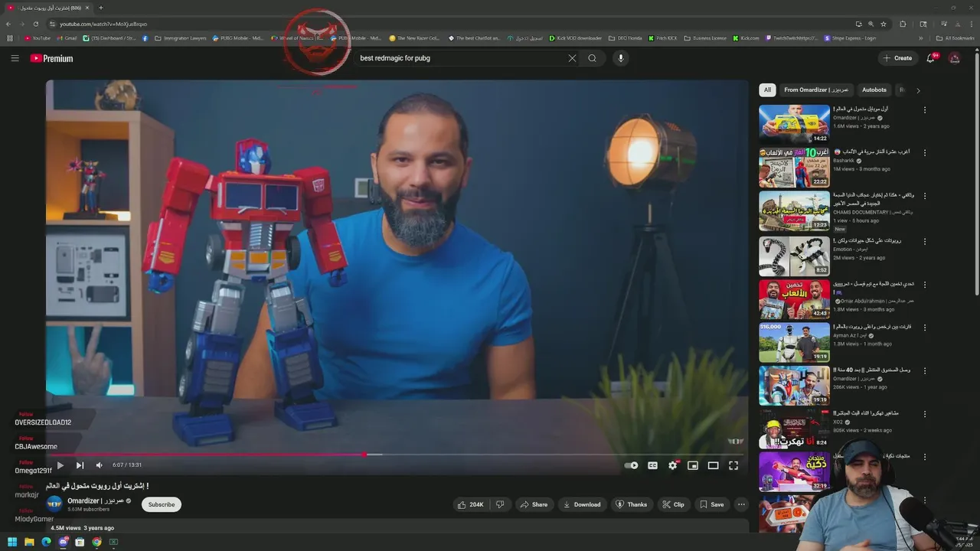Share this video
Image resolution: width=980 pixels, height=551 pixels.
tap(534, 504)
